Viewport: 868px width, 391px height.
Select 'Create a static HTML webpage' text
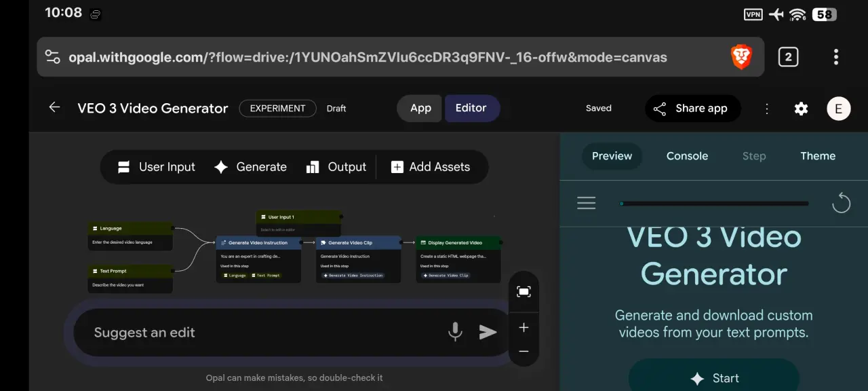click(453, 257)
